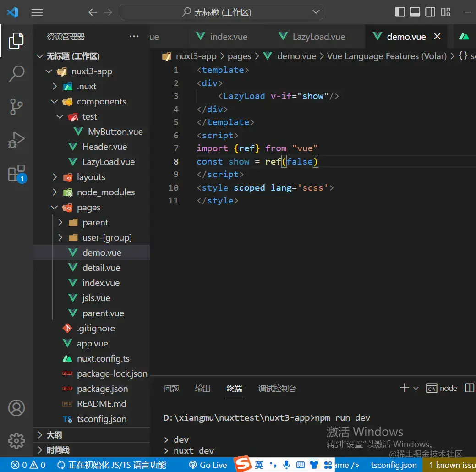Toggle primary sidebar visibility
This screenshot has width=476, height=472.
400,12
